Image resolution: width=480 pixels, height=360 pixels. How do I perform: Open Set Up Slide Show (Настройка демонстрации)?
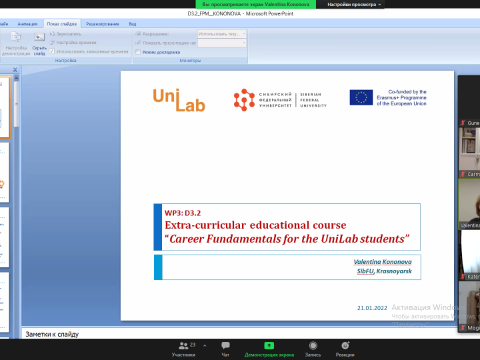(x=16, y=43)
